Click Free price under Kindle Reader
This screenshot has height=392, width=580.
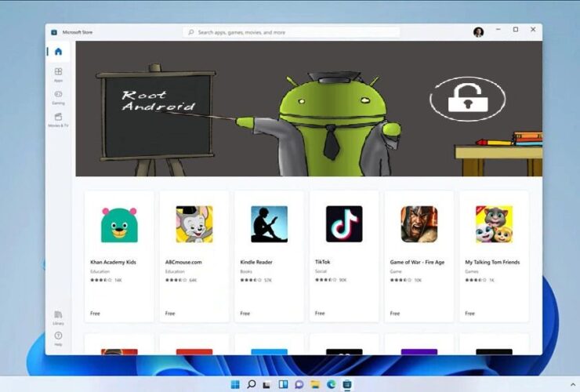click(x=245, y=313)
